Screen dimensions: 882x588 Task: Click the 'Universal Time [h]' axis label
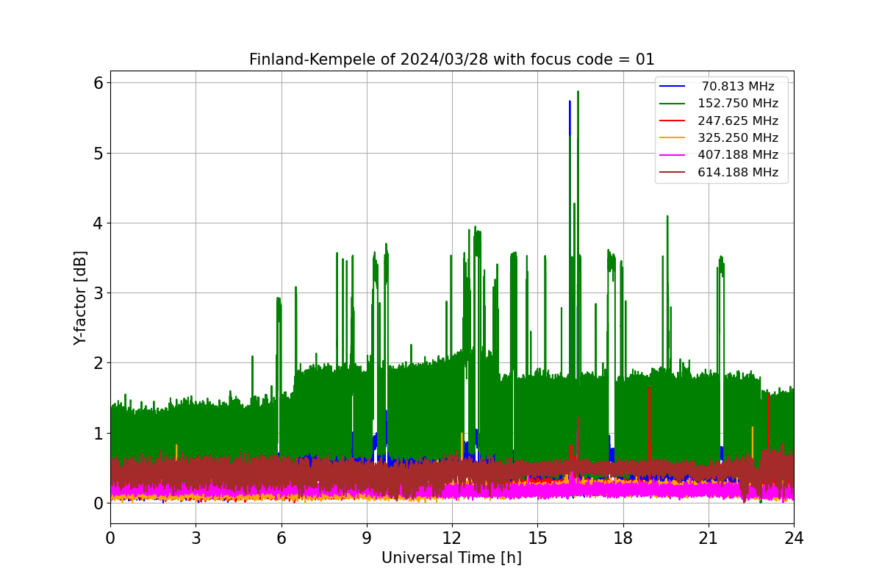pos(451,558)
